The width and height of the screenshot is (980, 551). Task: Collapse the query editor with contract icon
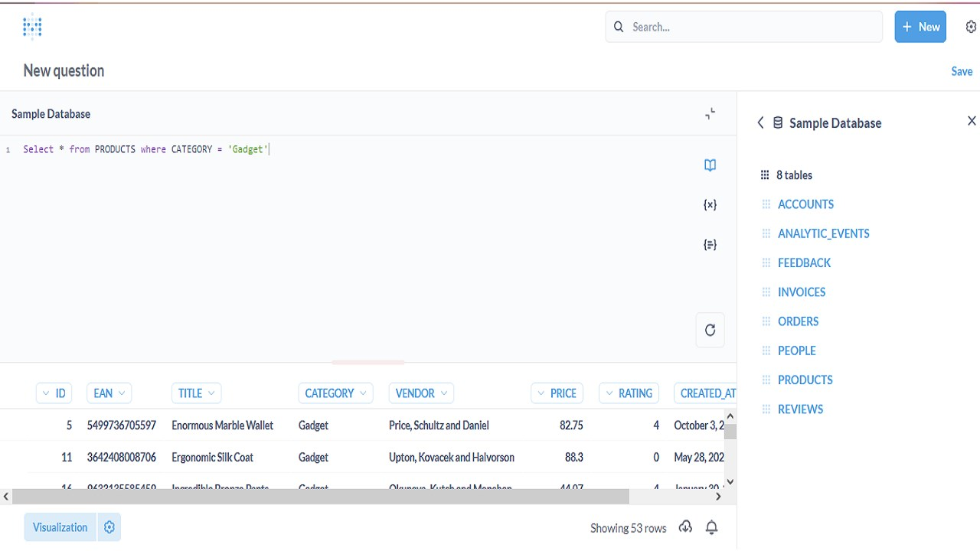tap(710, 114)
